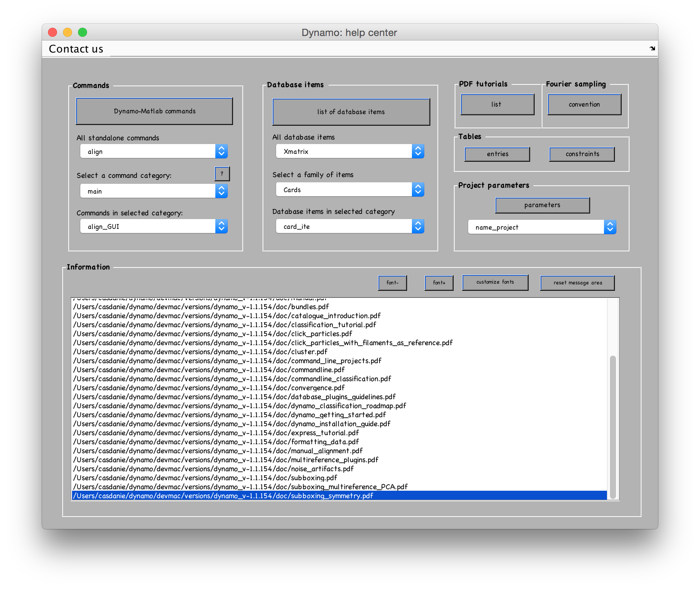
Task: Select the commandline_classification.pdf path line
Action: 339,379
